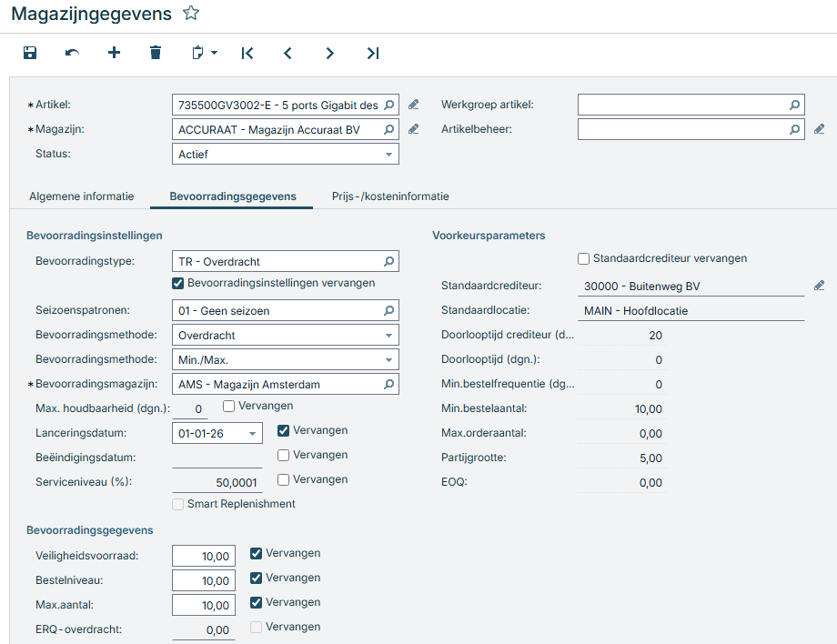Viewport: 837px width, 644px height.
Task: Check Vervangen for Max. houdbaarheid
Action: (229, 406)
